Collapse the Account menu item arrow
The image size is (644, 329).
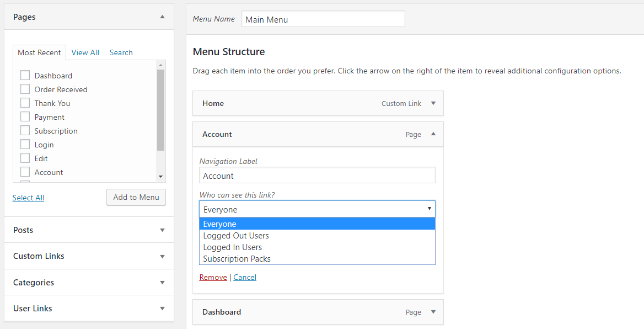(433, 134)
